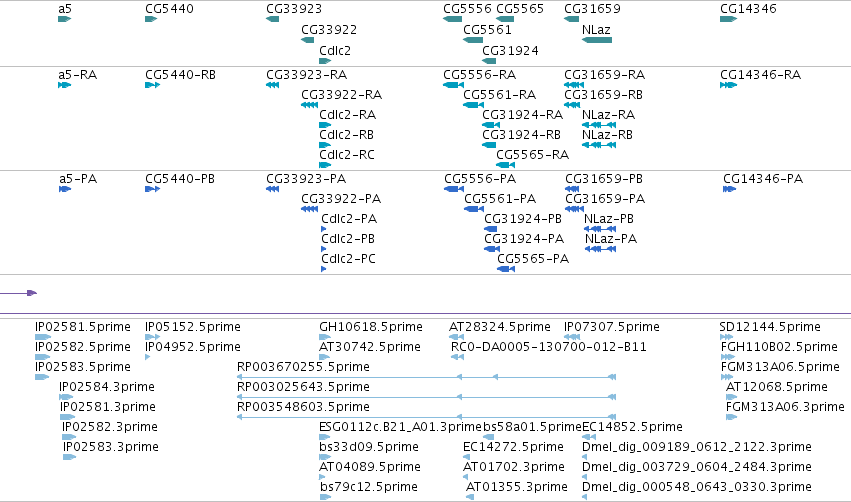Select label Cdlc2-RB

(346, 135)
